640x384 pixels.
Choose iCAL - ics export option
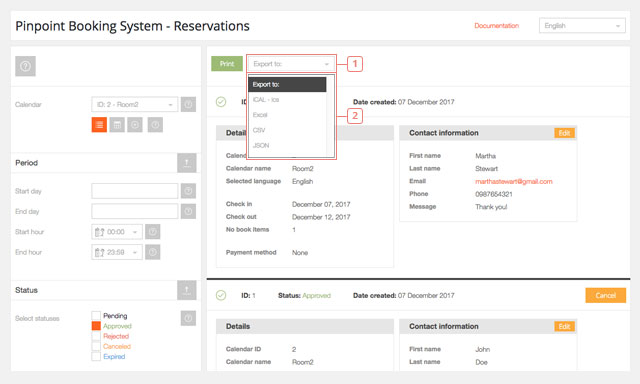tap(287, 100)
